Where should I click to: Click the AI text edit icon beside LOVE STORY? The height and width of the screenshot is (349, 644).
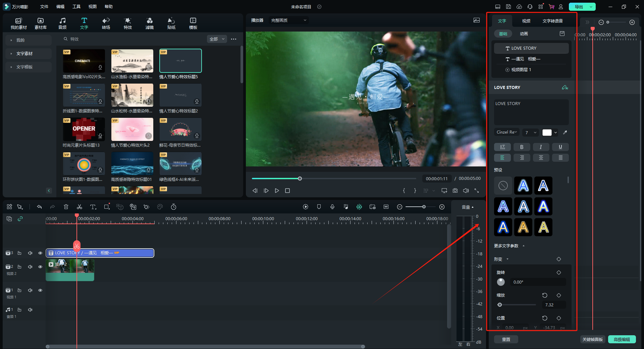[x=565, y=88]
